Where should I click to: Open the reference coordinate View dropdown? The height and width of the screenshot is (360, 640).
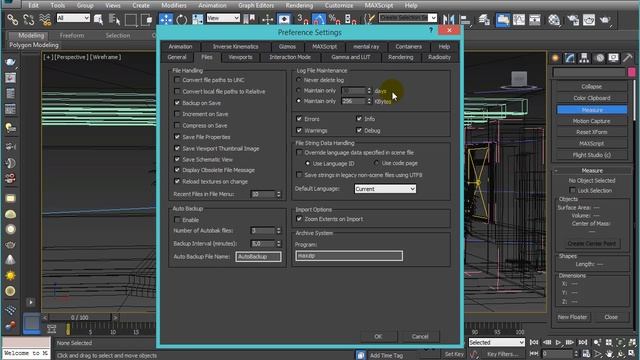tap(223, 18)
